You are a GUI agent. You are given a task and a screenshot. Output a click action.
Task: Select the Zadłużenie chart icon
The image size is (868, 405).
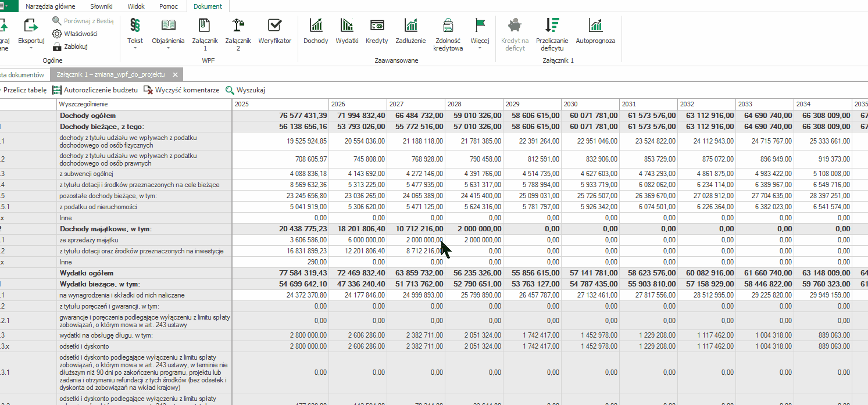tap(410, 31)
